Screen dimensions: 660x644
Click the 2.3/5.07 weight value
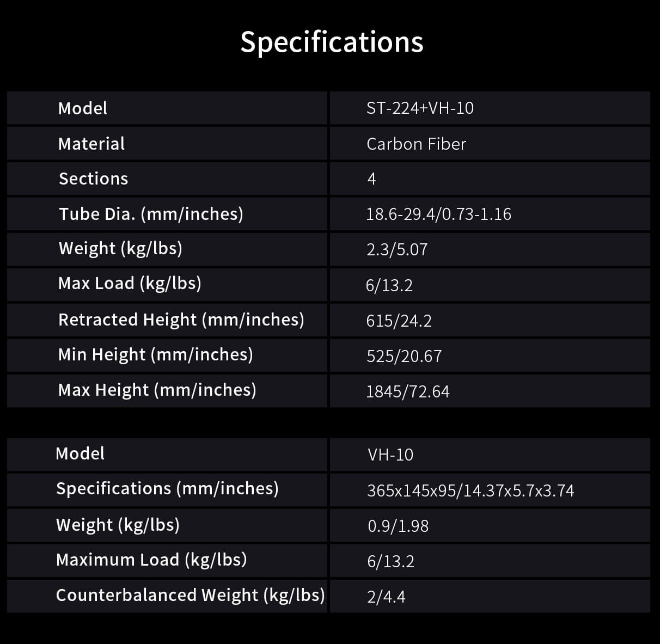tap(397, 249)
